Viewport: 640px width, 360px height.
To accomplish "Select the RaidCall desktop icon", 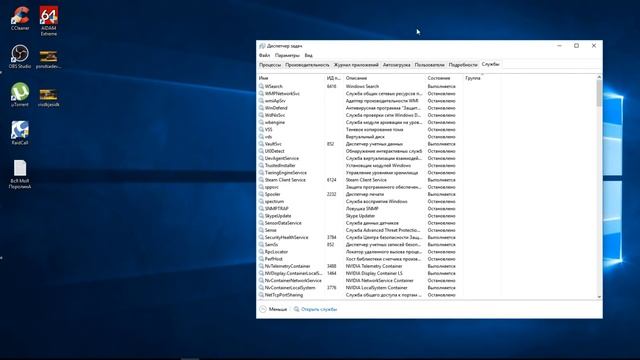I will [x=20, y=133].
